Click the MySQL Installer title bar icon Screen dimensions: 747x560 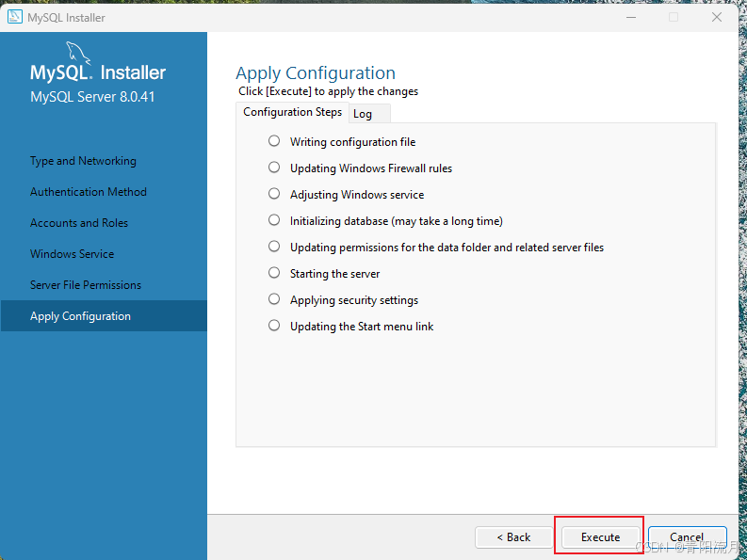point(15,17)
